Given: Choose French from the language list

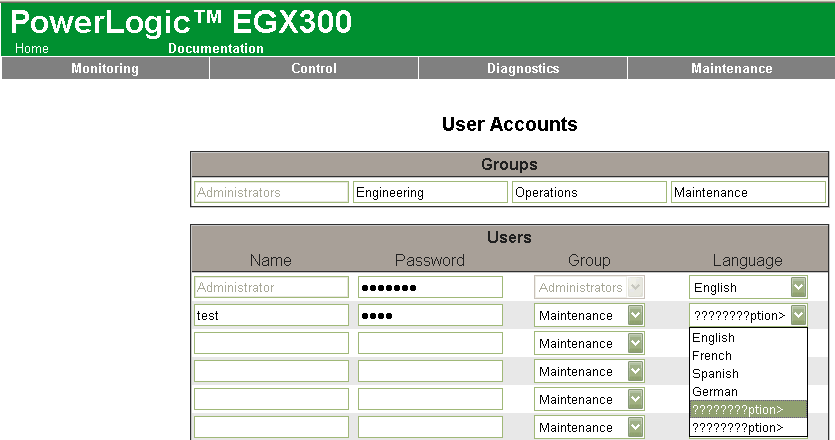Looking at the screenshot, I should [x=748, y=356].
